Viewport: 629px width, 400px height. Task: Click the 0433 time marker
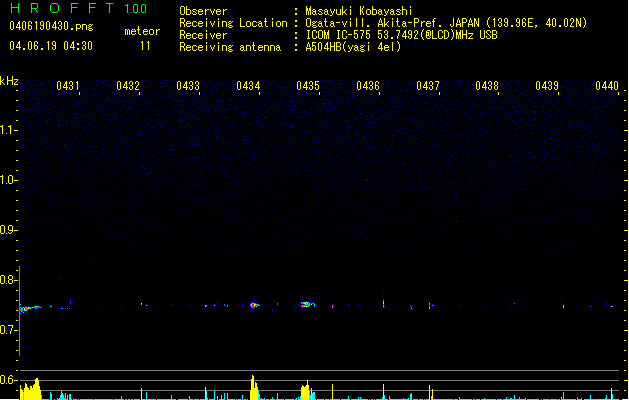pos(188,86)
